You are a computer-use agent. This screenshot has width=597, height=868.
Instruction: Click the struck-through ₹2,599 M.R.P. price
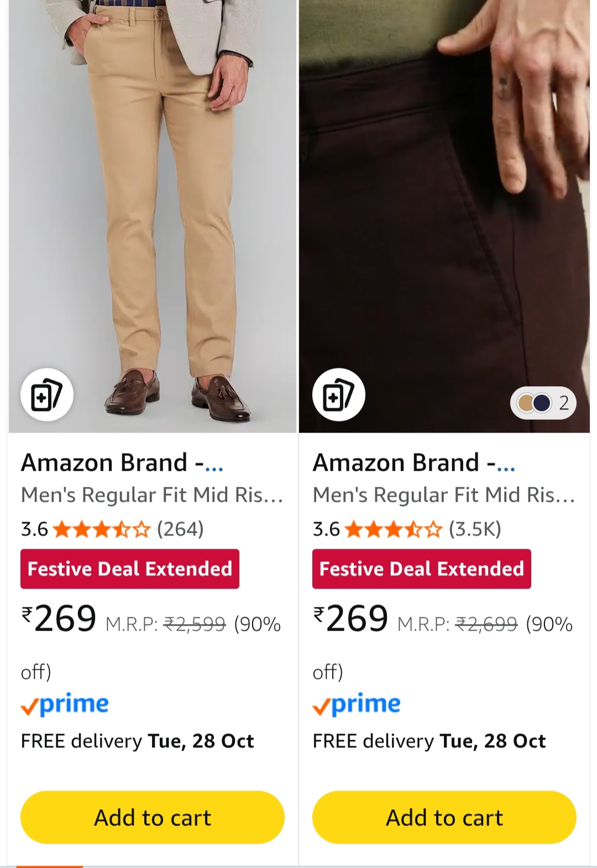coord(195,625)
